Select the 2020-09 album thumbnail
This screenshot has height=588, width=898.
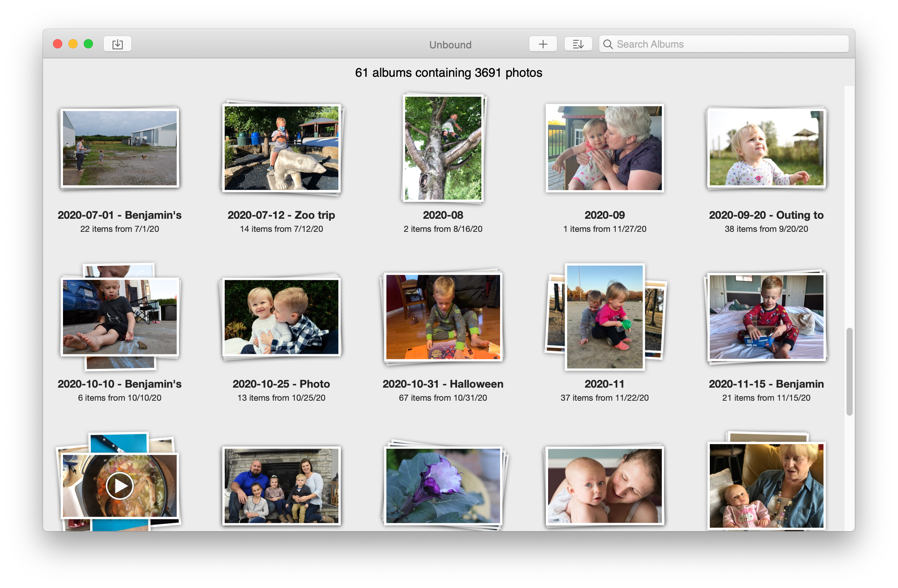coord(605,148)
